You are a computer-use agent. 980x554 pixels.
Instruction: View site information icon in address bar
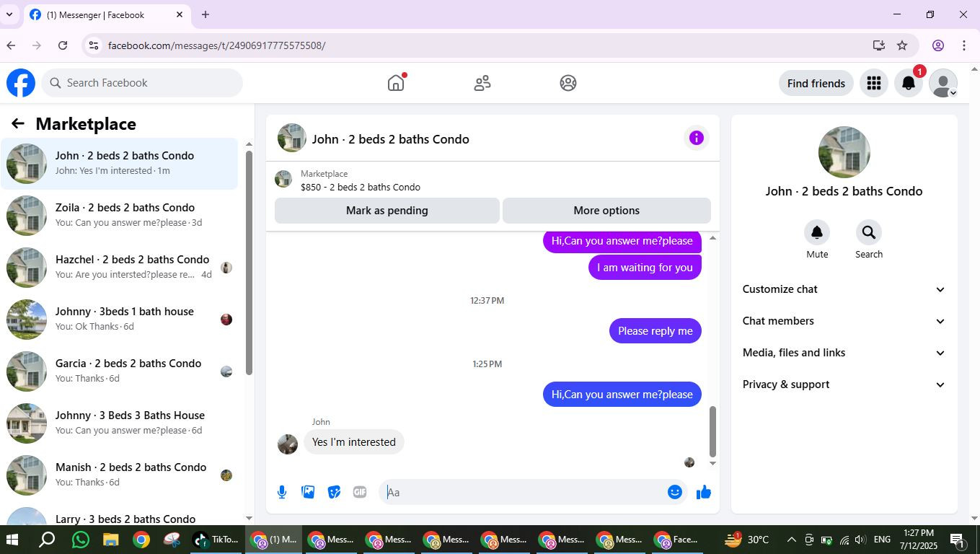[x=93, y=45]
